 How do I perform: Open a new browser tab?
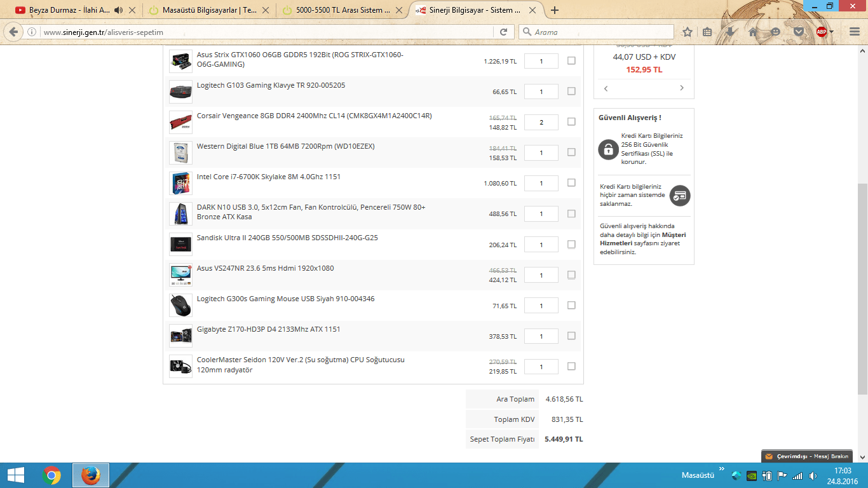(555, 10)
